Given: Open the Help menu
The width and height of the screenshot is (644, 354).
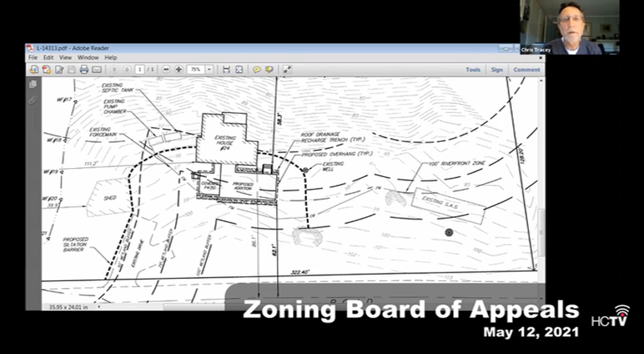Looking at the screenshot, I should pyautogui.click(x=111, y=57).
